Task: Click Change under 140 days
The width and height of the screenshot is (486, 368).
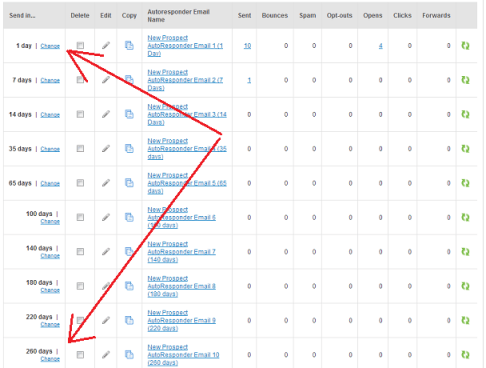Action: coord(50,256)
